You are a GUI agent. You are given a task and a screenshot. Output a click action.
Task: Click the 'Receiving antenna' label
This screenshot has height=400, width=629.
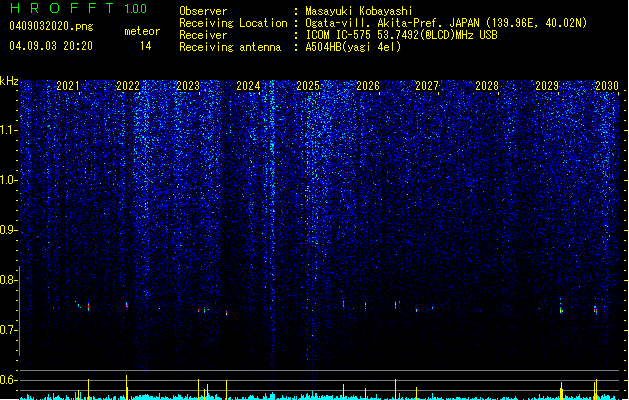(x=230, y=47)
